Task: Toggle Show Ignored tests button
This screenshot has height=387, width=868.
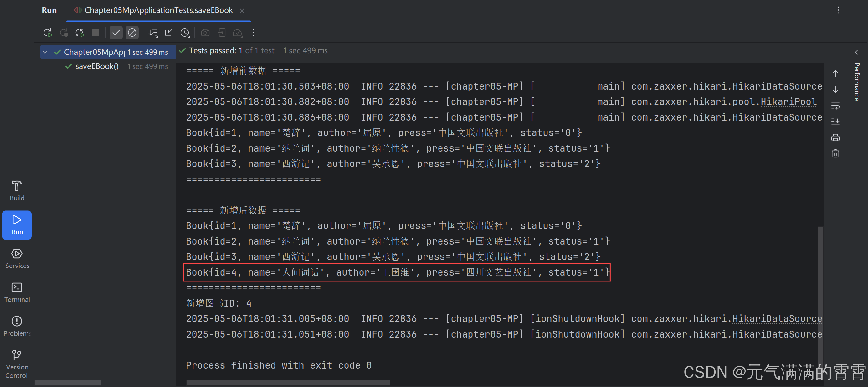Action: (132, 33)
